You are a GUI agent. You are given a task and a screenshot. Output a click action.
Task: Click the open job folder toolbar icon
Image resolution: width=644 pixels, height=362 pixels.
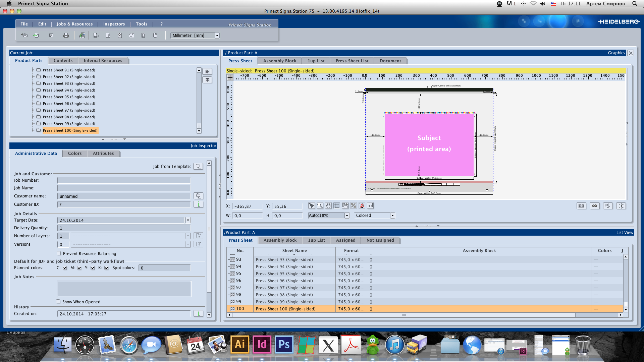24,35
